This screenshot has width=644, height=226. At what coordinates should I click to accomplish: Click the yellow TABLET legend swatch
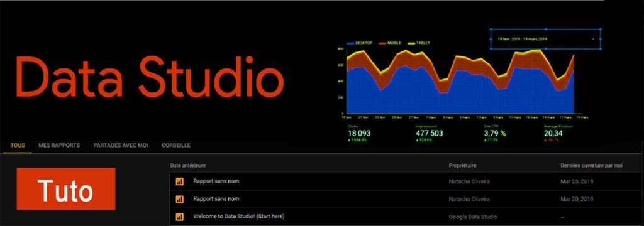[x=411, y=43]
